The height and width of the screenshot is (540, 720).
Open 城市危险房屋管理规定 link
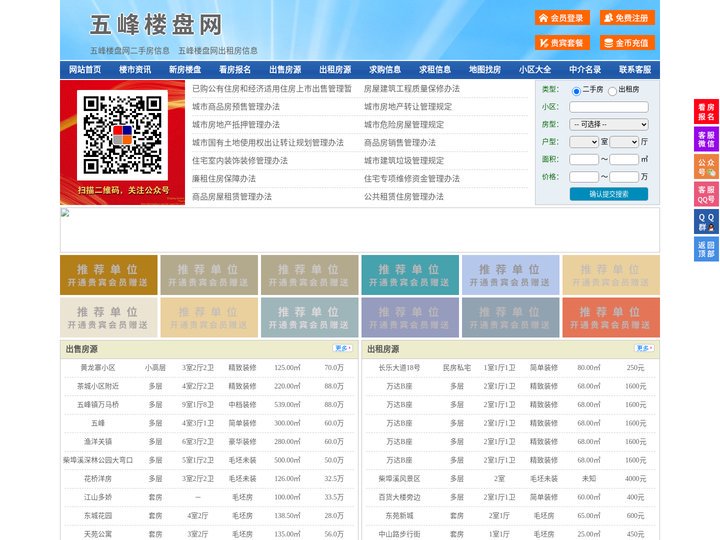coord(404,124)
